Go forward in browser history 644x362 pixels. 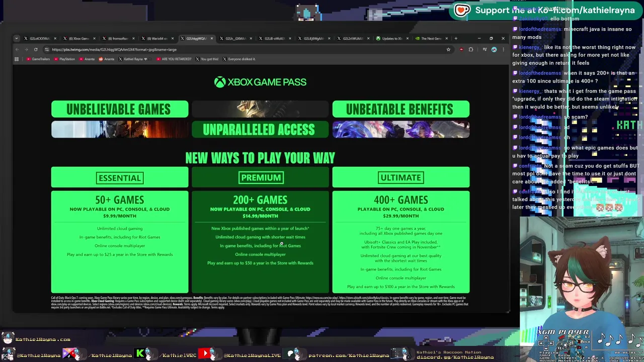(26, 49)
